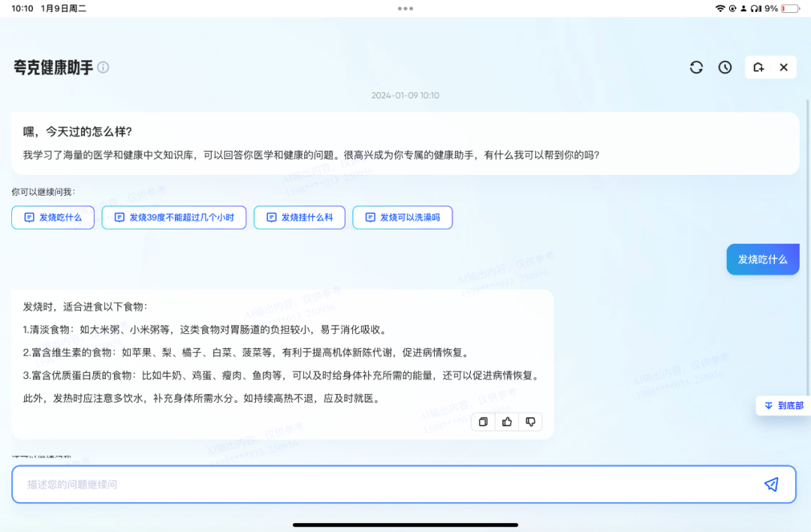Image resolution: width=811 pixels, height=532 pixels.
Task: Give a thumbs up to the response
Action: [507, 422]
